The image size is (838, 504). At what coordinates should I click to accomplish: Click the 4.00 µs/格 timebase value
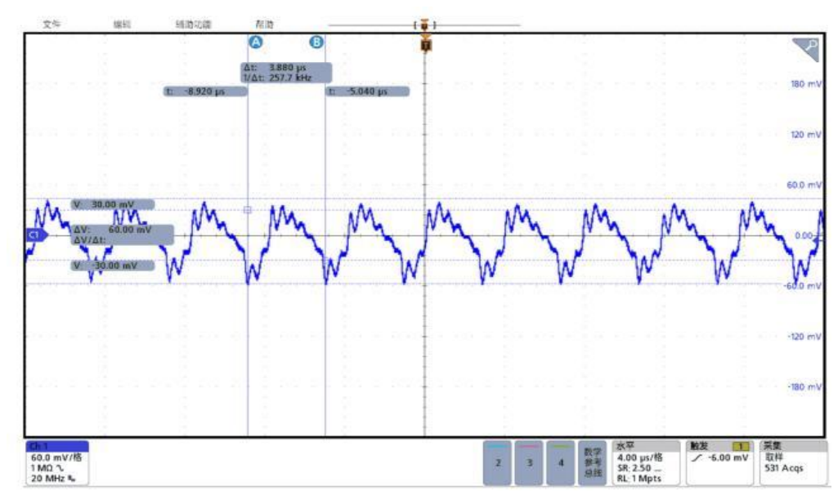click(640, 457)
